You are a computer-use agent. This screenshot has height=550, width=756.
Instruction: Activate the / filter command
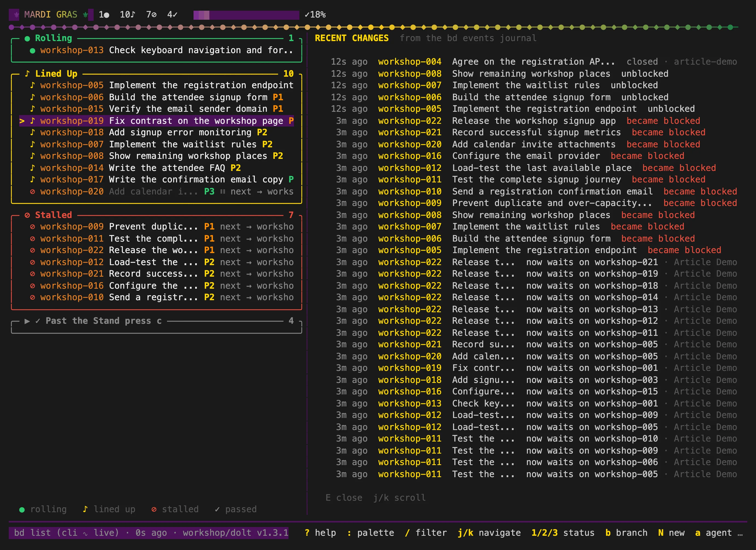(x=426, y=533)
